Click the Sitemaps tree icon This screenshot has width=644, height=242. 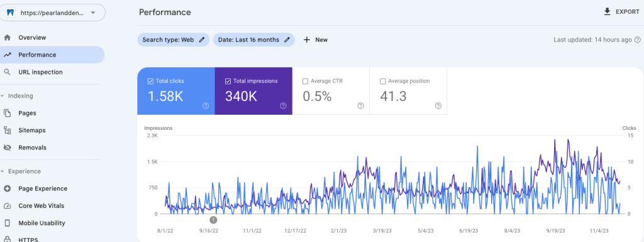click(7, 130)
